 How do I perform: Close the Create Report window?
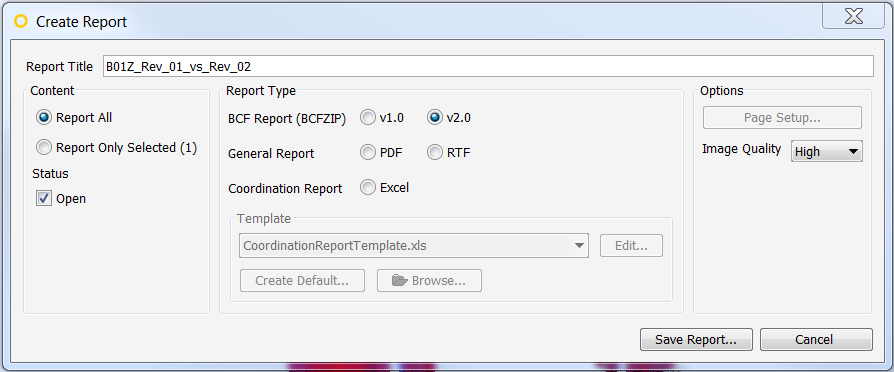(x=854, y=16)
